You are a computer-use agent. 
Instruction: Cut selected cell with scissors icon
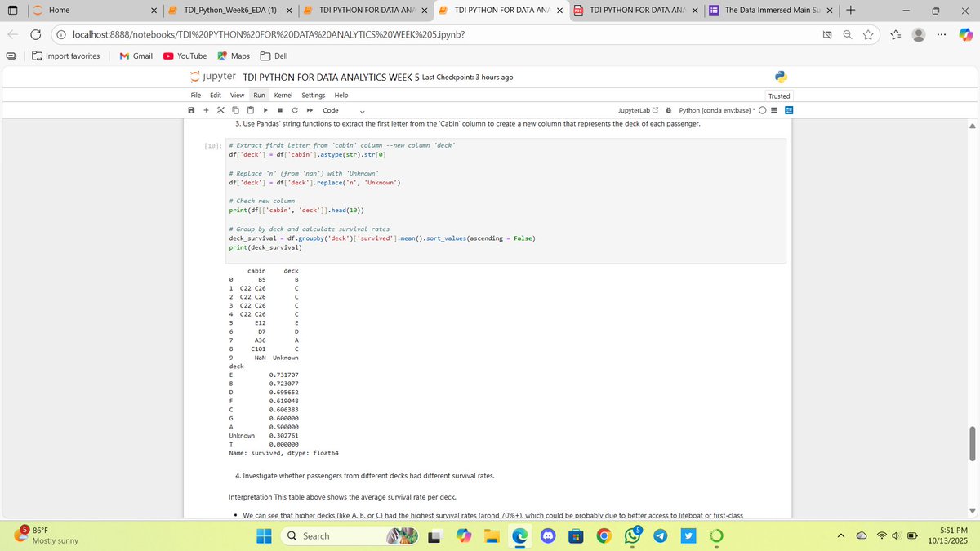pos(220,110)
